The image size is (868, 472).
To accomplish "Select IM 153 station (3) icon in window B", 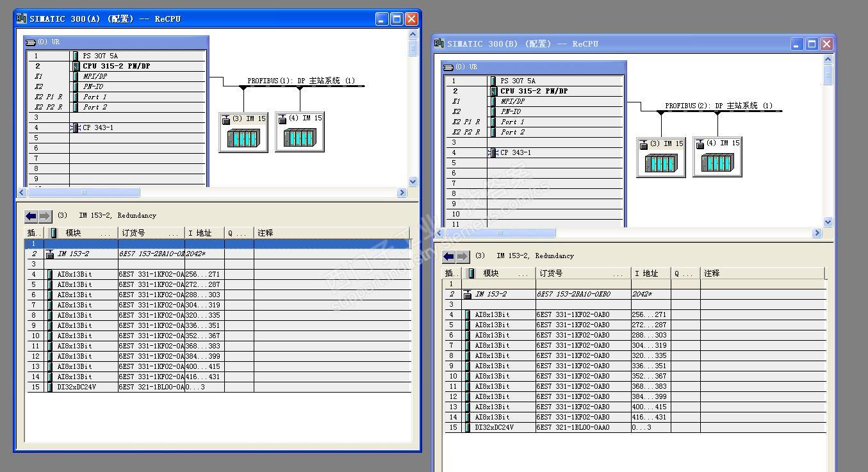I will coord(661,157).
